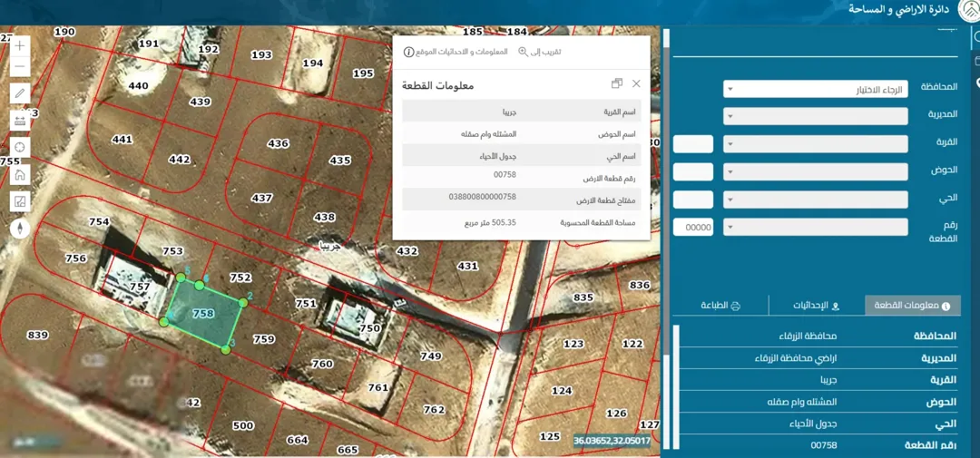Close the parcel information popup
This screenshot has height=458, width=980.
coord(636,83)
